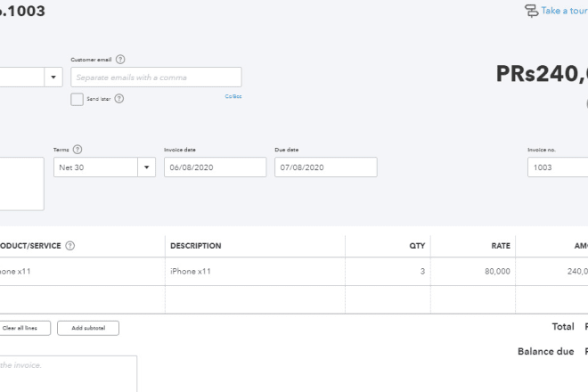Click the Customer email input field
588x392 pixels.
156,78
